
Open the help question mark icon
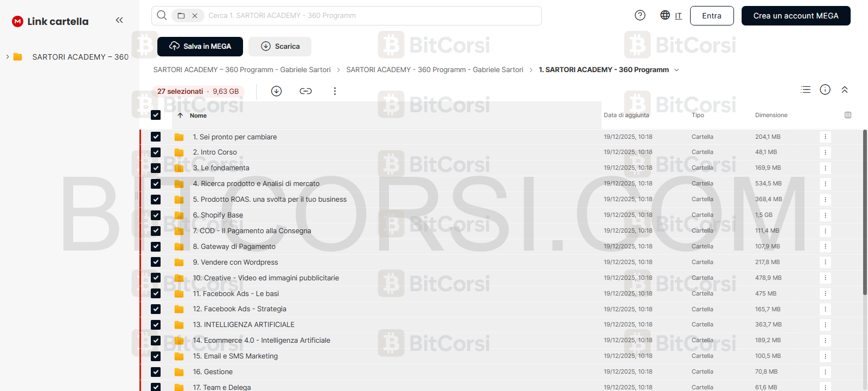[x=640, y=15]
